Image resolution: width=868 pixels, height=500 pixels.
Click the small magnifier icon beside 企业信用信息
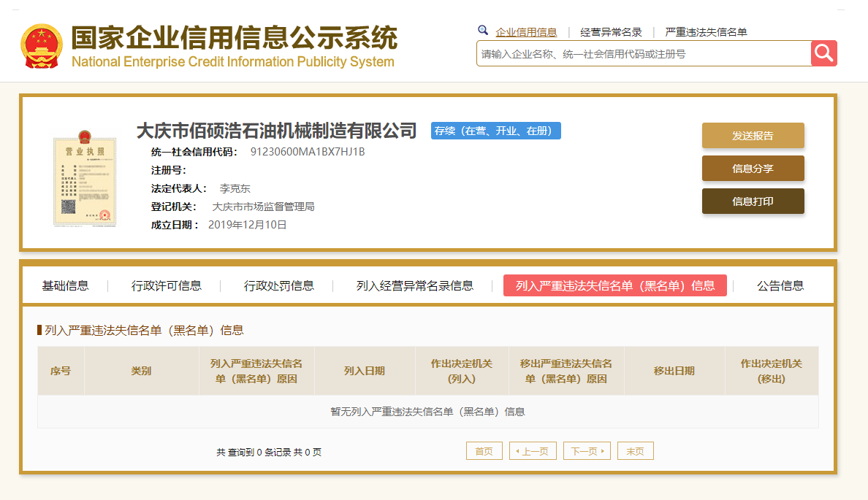pyautogui.click(x=483, y=31)
